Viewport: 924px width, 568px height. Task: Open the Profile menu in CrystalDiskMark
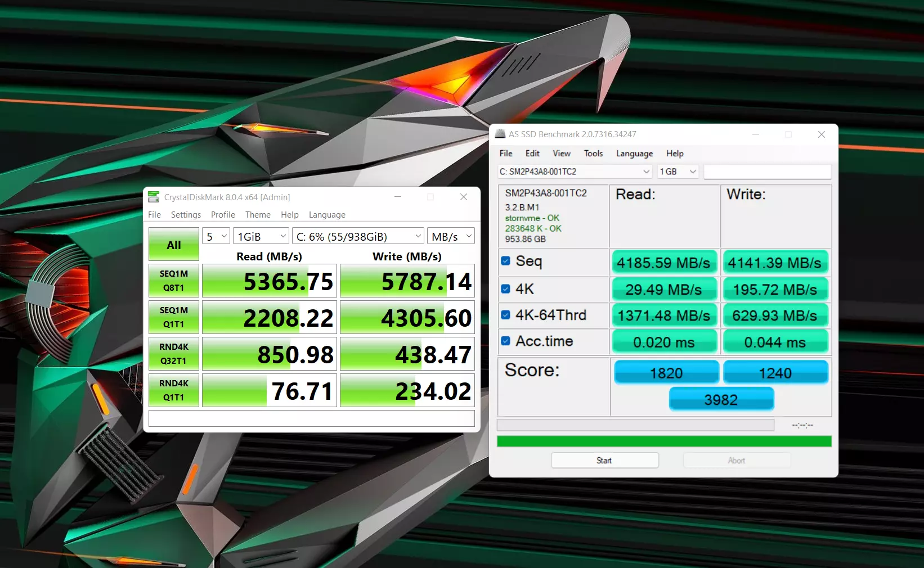223,215
